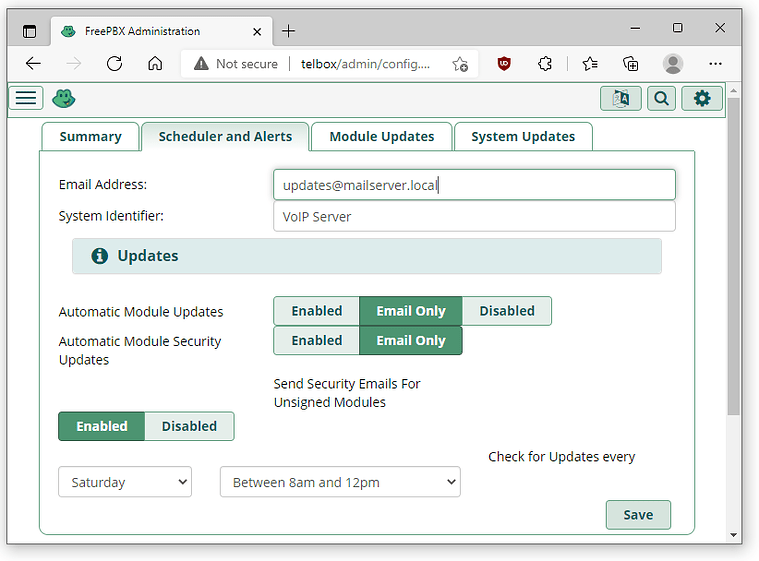Open the FreePBX hamburger menu
Viewport: 759px width, 561px height.
click(26, 98)
